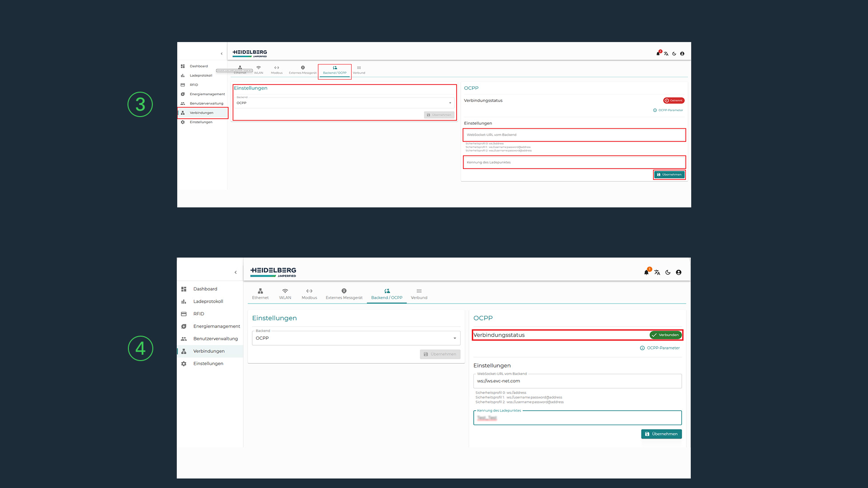Open user account icon in lower panel
The height and width of the screenshot is (488, 868).
point(679,272)
